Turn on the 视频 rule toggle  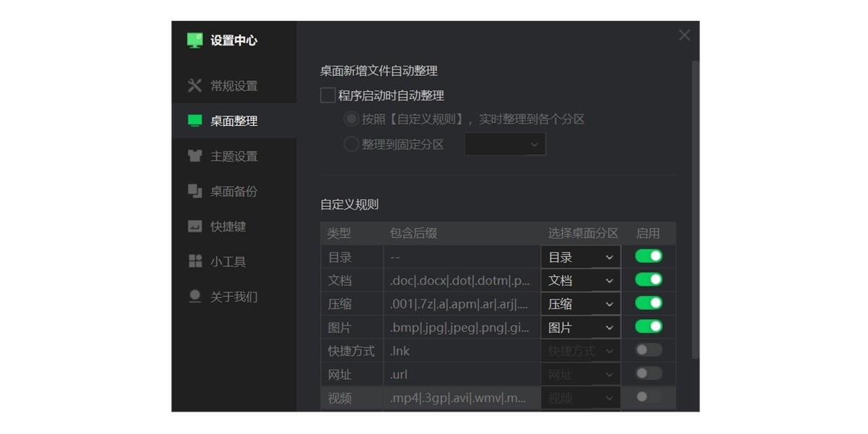pos(649,397)
